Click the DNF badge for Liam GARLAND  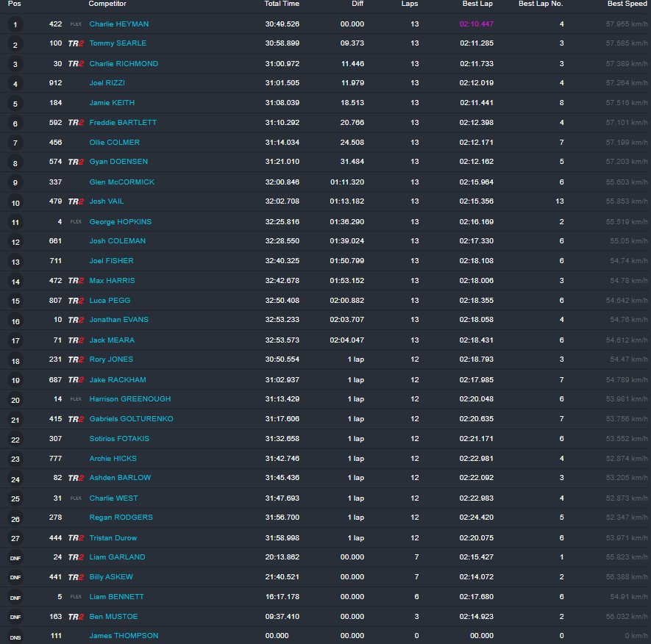pyautogui.click(x=15, y=559)
